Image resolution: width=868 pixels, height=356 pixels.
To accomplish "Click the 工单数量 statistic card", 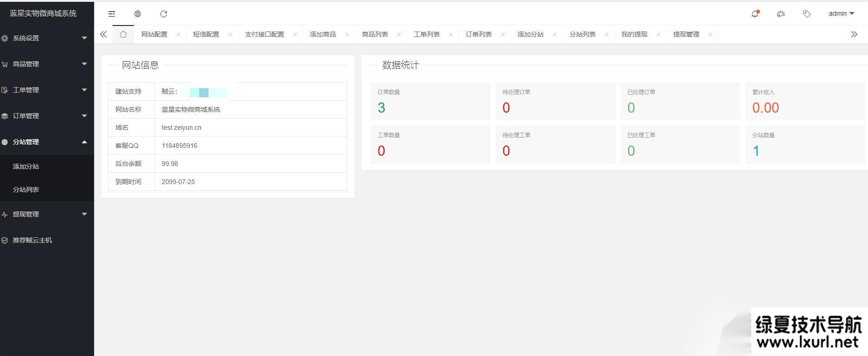I will [431, 144].
